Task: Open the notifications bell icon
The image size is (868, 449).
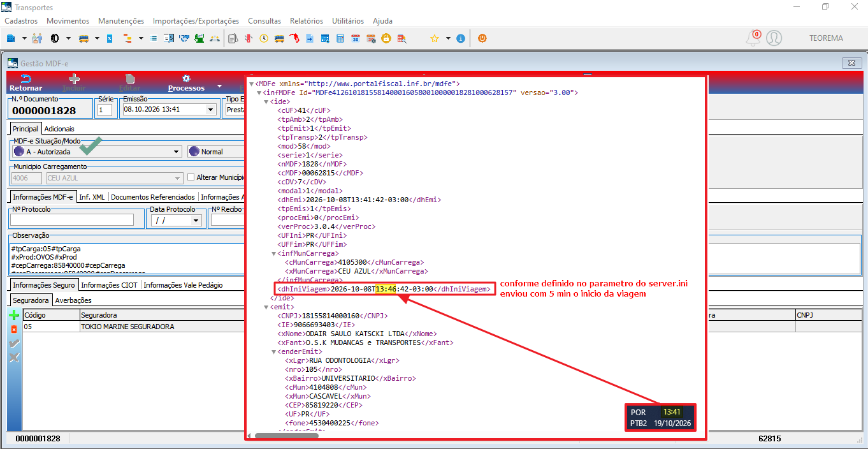Action: point(753,38)
